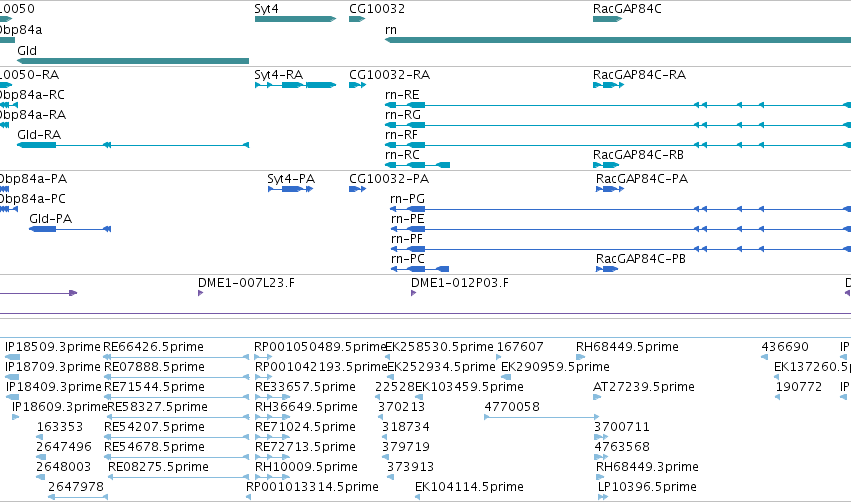Click the DME1-012P03.F marker label
The image size is (851, 502).
(x=460, y=283)
